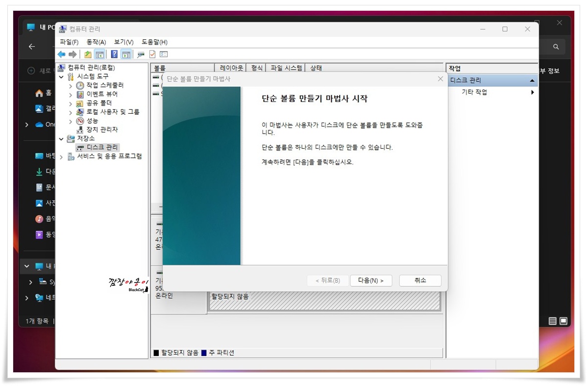
Task: Select 서비스 및 응용 프로그램 in the tree
Action: tap(109, 156)
